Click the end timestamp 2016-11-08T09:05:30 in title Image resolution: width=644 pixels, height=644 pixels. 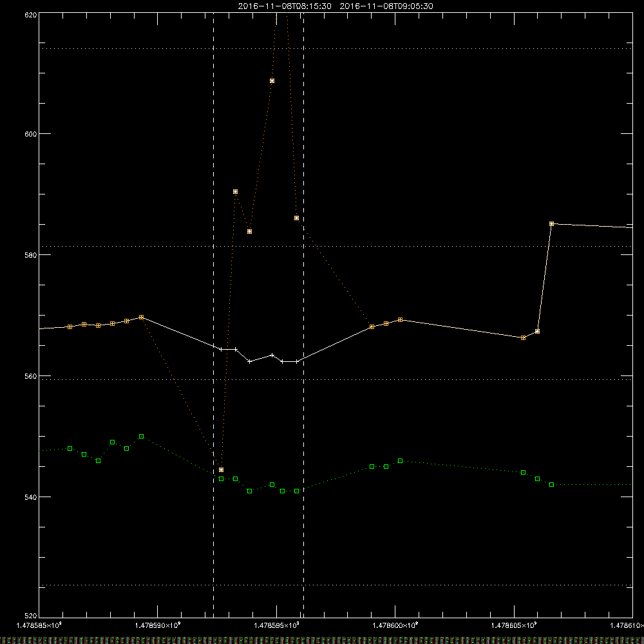pos(386,6)
